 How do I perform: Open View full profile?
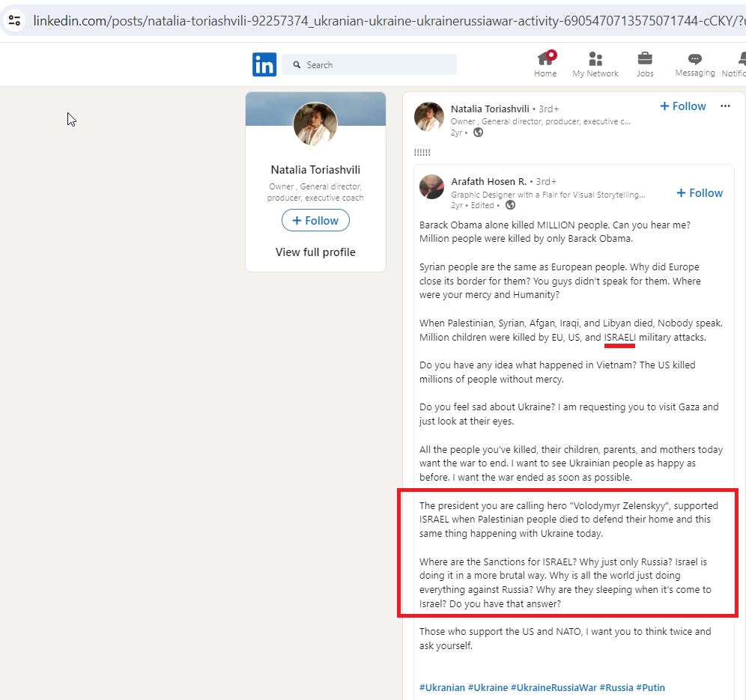[315, 252]
